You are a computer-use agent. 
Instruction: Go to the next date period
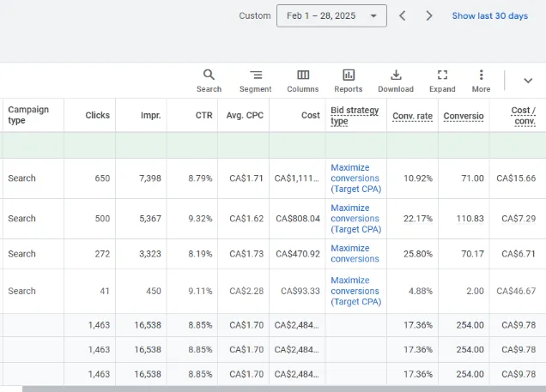click(429, 15)
